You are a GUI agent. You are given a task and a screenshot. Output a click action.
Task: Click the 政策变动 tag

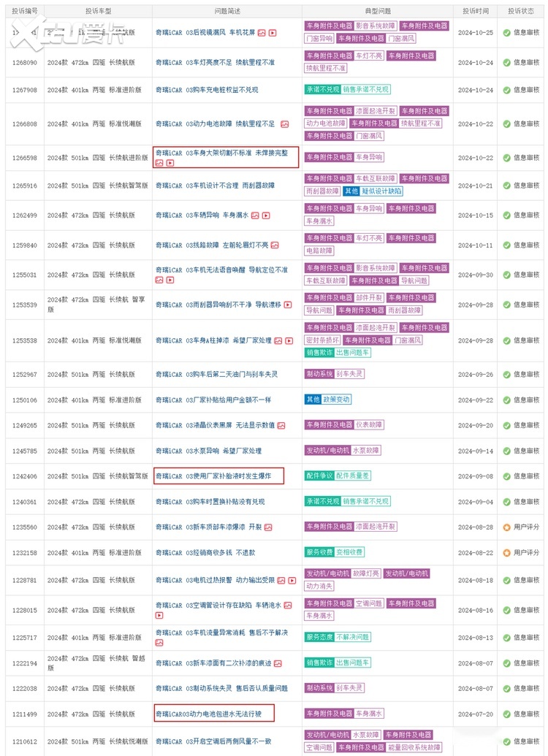click(x=337, y=400)
